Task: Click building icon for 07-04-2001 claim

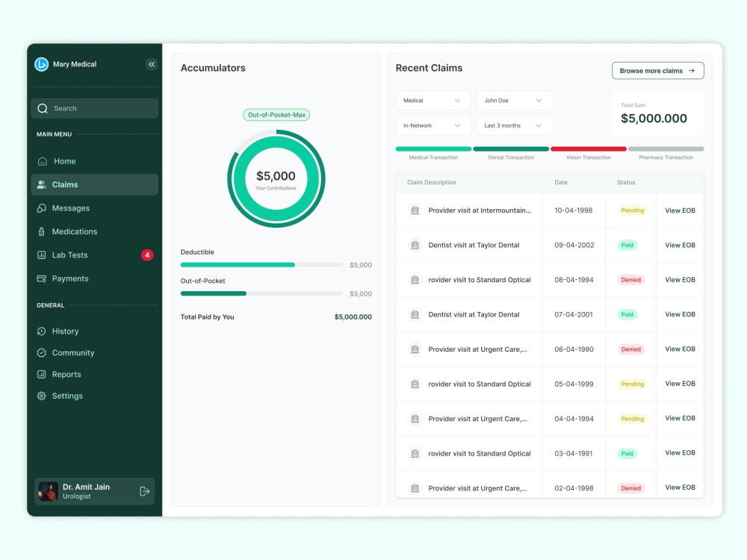Action: coord(415,315)
